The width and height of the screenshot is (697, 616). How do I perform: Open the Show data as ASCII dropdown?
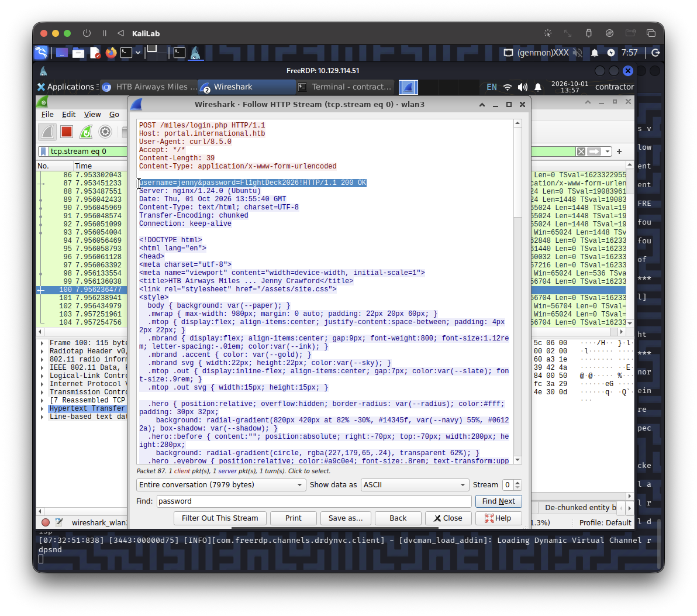pos(415,485)
